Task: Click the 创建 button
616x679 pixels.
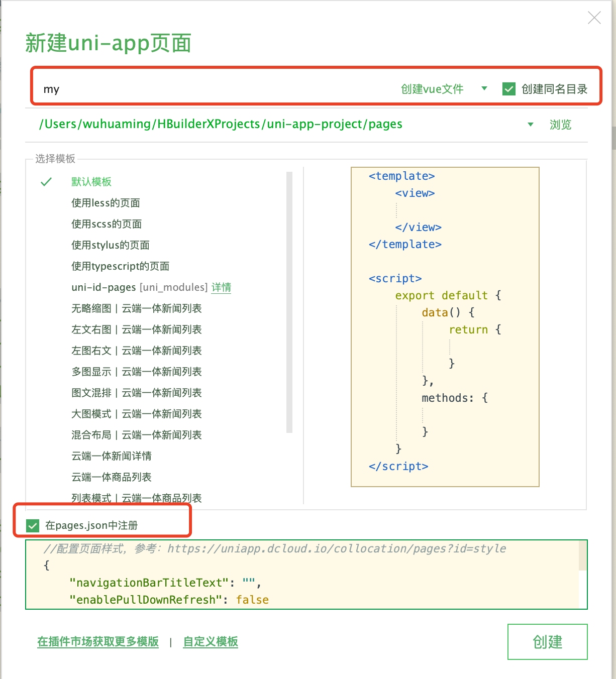Action: tap(547, 642)
